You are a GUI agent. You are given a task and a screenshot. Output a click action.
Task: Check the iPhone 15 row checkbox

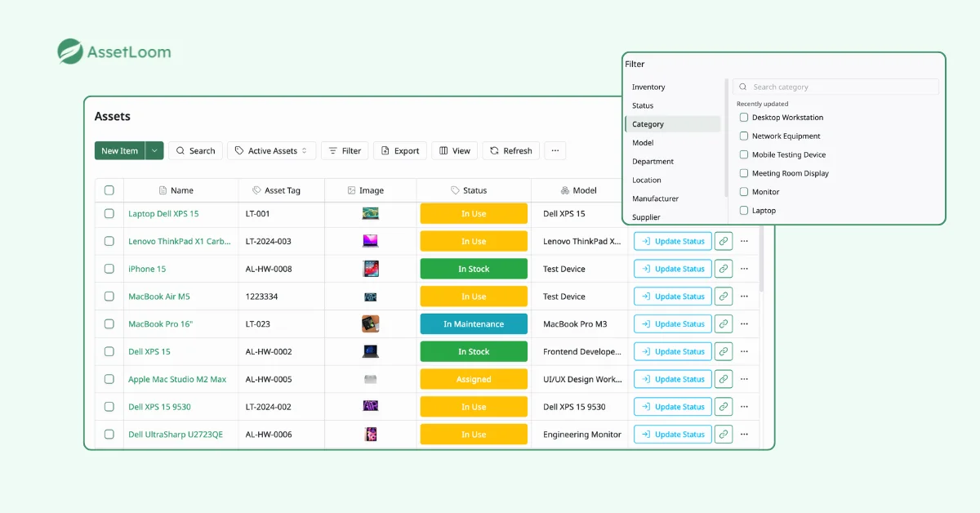109,269
